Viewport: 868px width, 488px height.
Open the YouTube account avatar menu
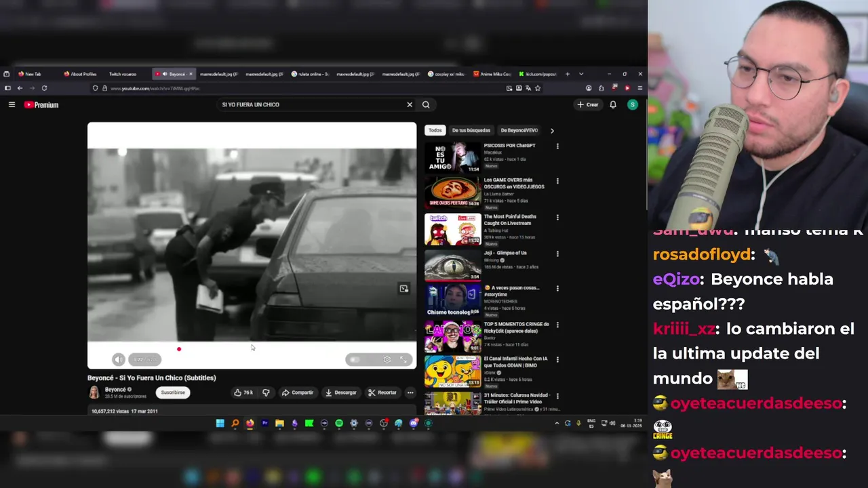[x=632, y=104]
